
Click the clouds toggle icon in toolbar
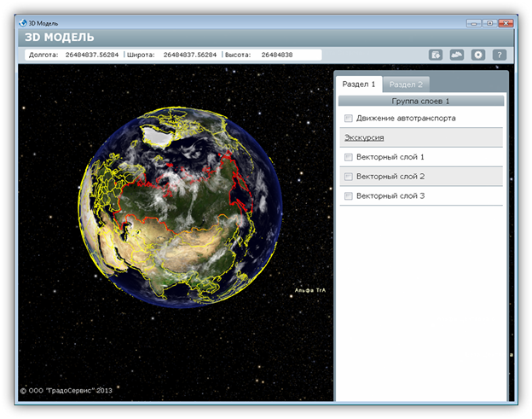[457, 55]
